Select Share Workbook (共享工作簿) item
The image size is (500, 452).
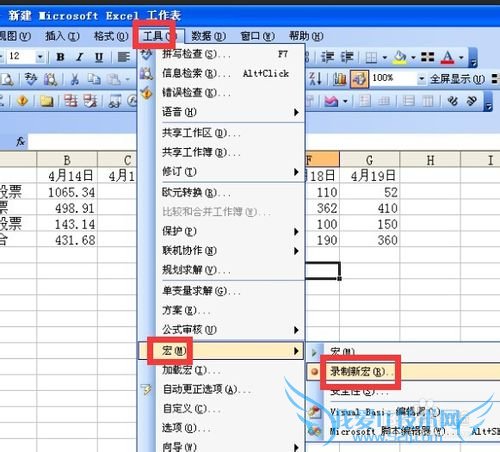tap(222, 153)
